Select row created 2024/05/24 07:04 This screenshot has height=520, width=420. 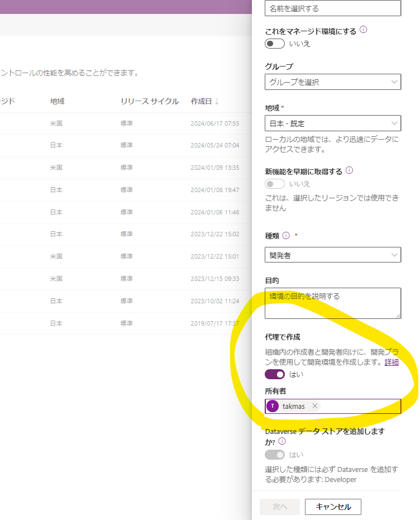[x=126, y=145]
